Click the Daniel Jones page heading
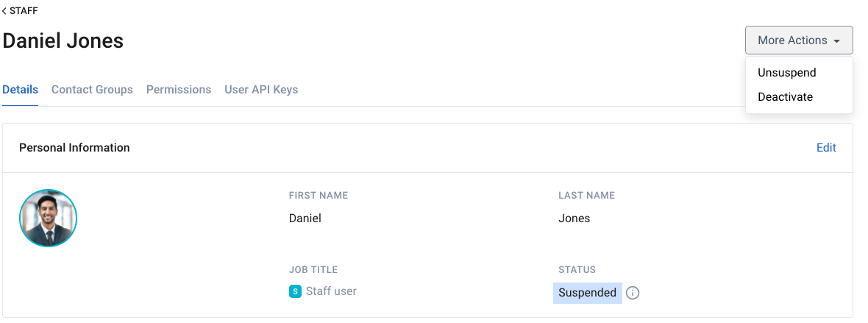 click(x=63, y=41)
